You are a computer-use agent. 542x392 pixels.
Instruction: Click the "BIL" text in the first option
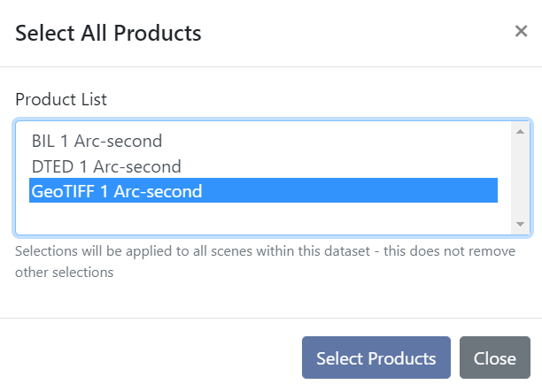[x=43, y=141]
